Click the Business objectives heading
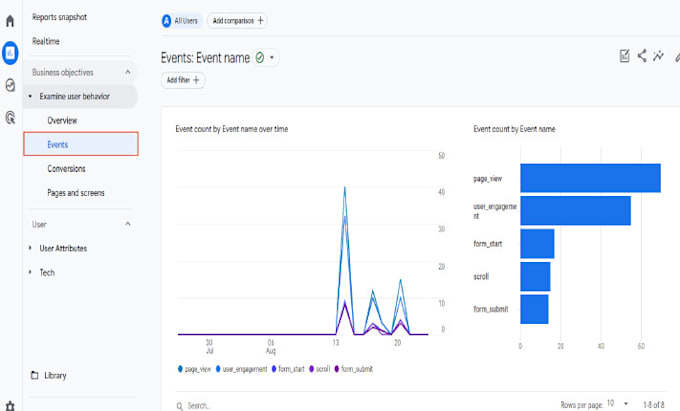The width and height of the screenshot is (680, 411). [x=63, y=72]
